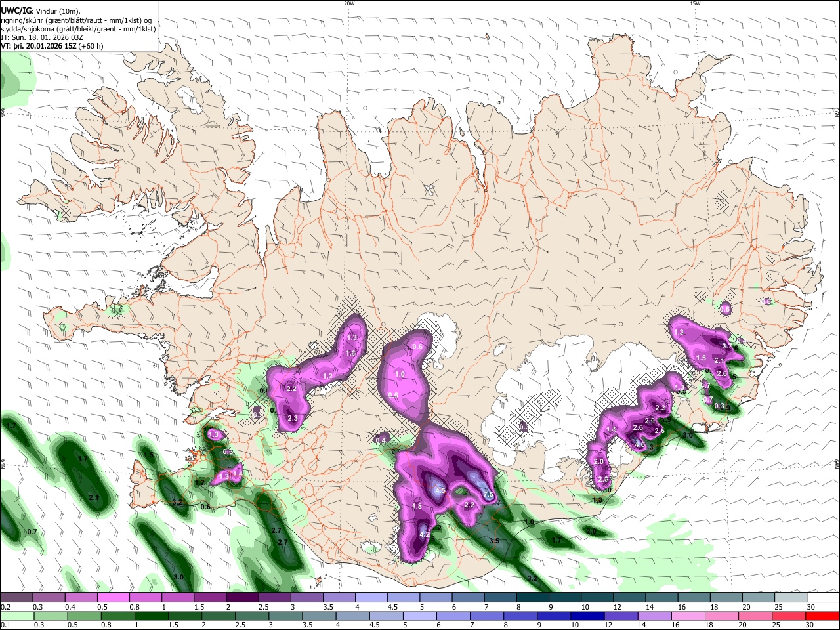
Task: Click the 20W longitude label
Action: coord(349,3)
